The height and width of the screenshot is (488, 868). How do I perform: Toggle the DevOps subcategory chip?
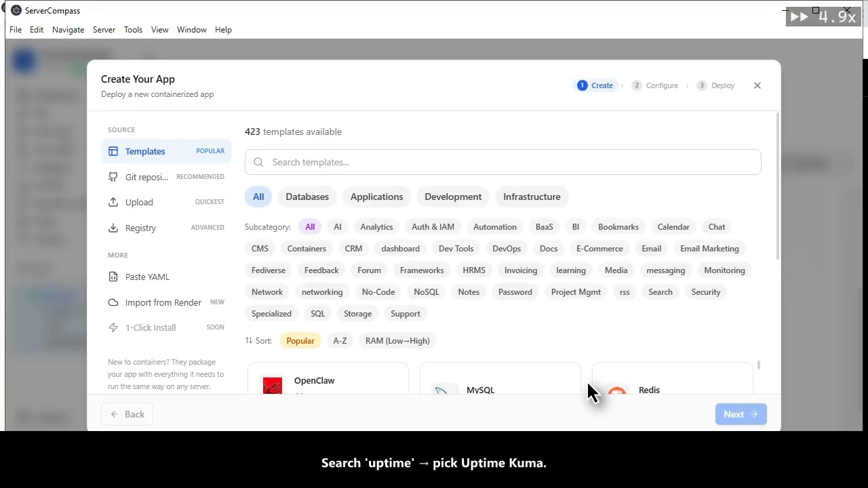coord(507,249)
